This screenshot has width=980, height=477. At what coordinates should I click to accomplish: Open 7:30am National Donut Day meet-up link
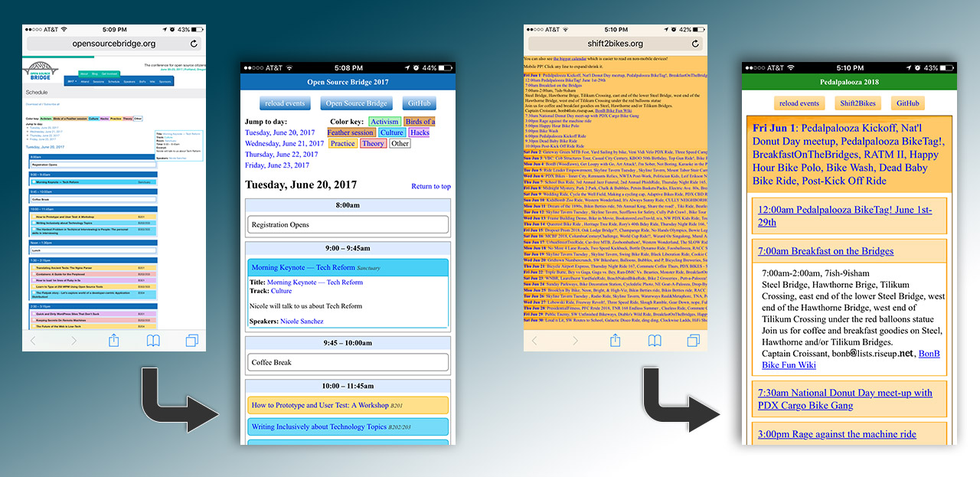(845, 399)
